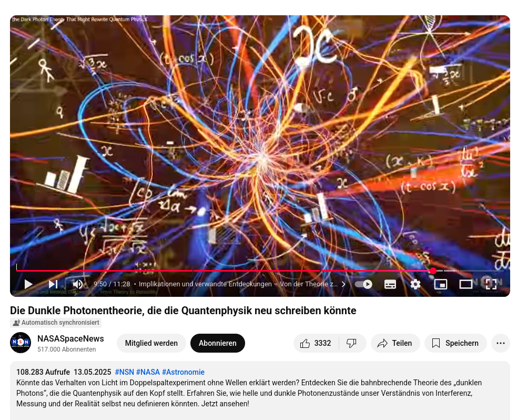Subscribe via the Abonnieren button
The image size is (517, 420).
pos(218,343)
